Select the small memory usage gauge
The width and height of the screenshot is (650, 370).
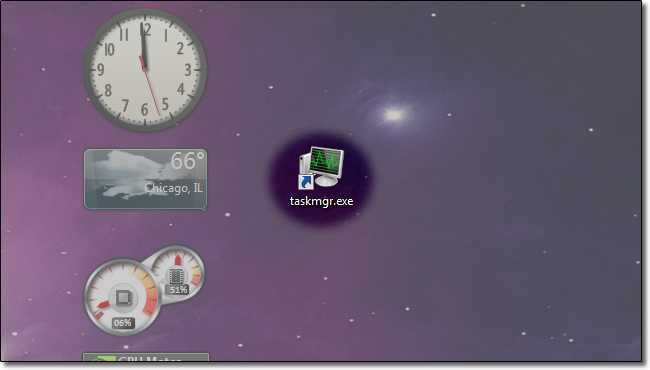click(178, 273)
